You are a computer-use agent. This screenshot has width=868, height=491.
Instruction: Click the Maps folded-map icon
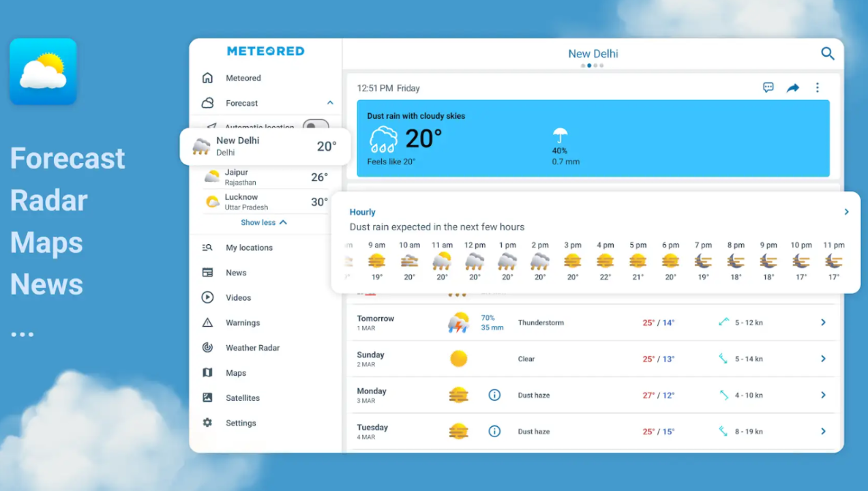pyautogui.click(x=207, y=373)
